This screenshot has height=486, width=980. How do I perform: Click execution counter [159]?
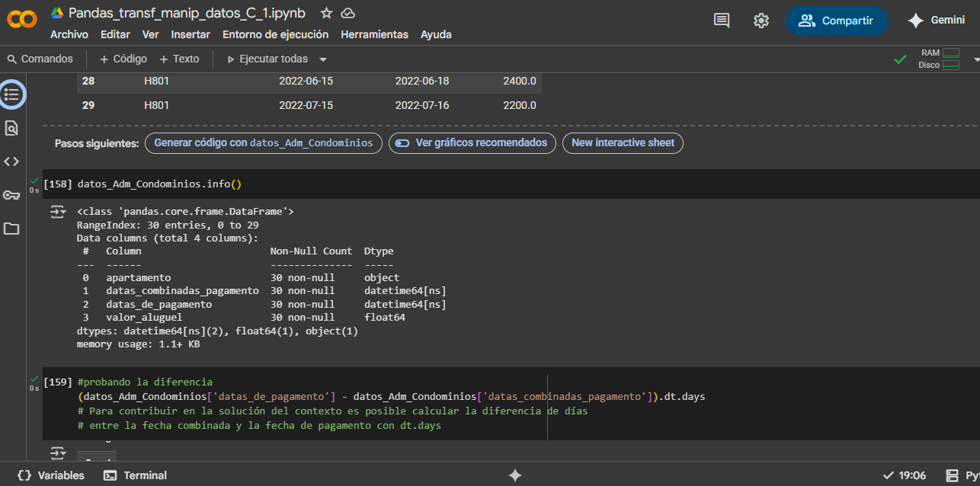[x=58, y=382]
